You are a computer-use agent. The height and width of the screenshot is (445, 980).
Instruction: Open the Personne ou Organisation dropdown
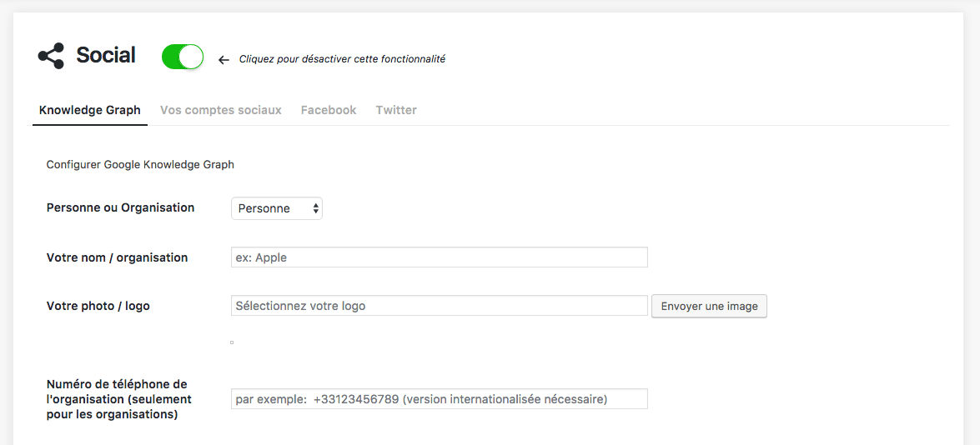277,208
